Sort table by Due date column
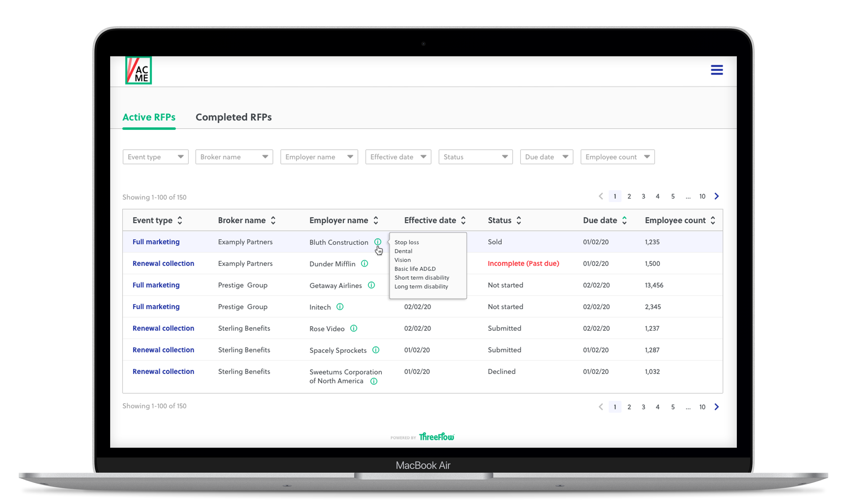The image size is (847, 504). 624,220
